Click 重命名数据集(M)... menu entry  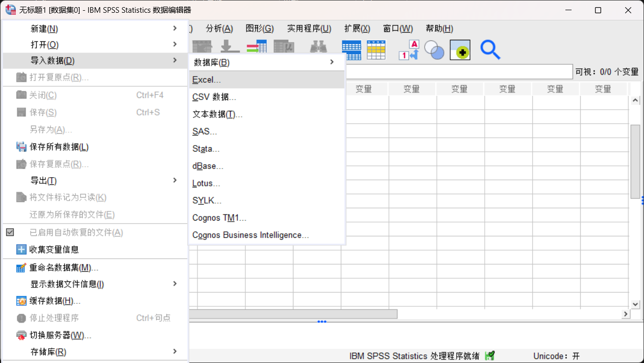[x=96, y=268]
